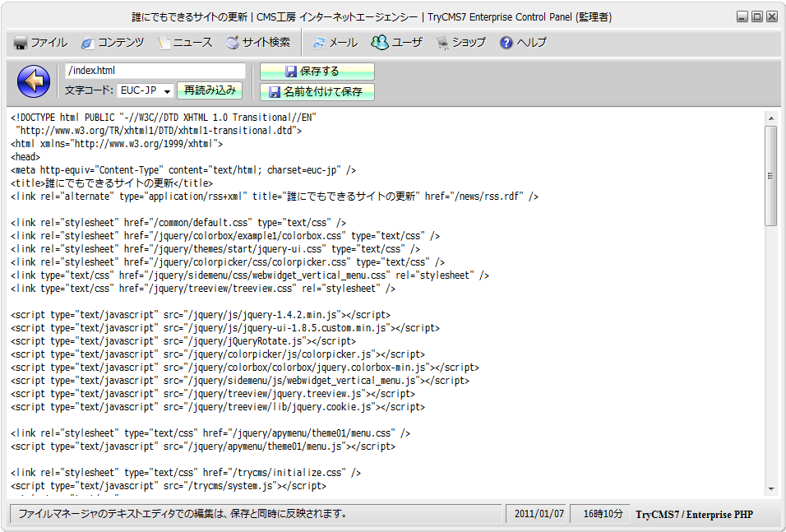Click the サイト検索 magnifier icon

point(233,43)
